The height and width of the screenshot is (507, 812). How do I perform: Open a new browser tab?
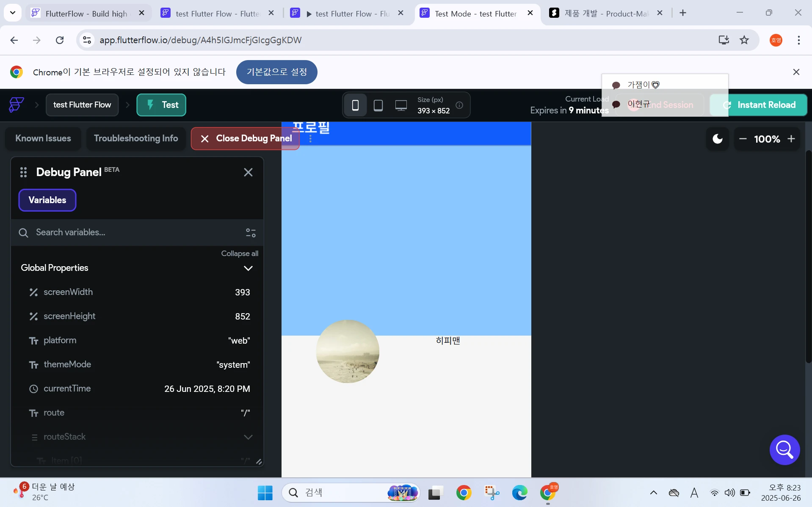(683, 13)
